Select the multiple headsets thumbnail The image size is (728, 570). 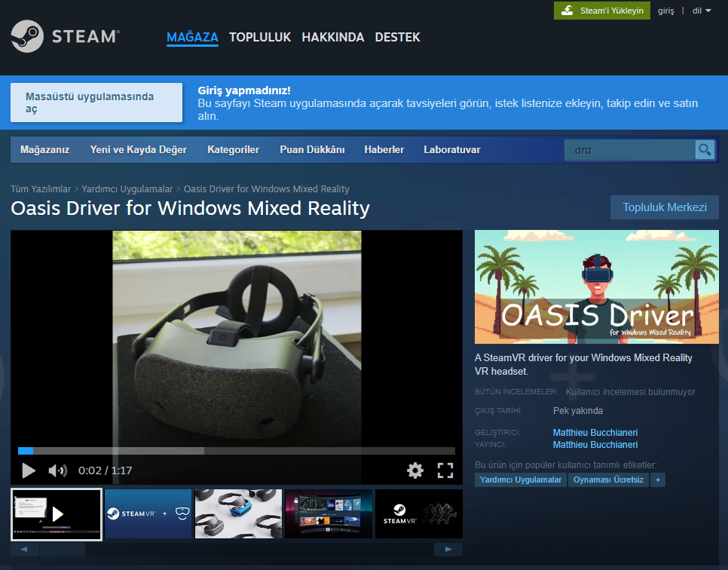(238, 513)
